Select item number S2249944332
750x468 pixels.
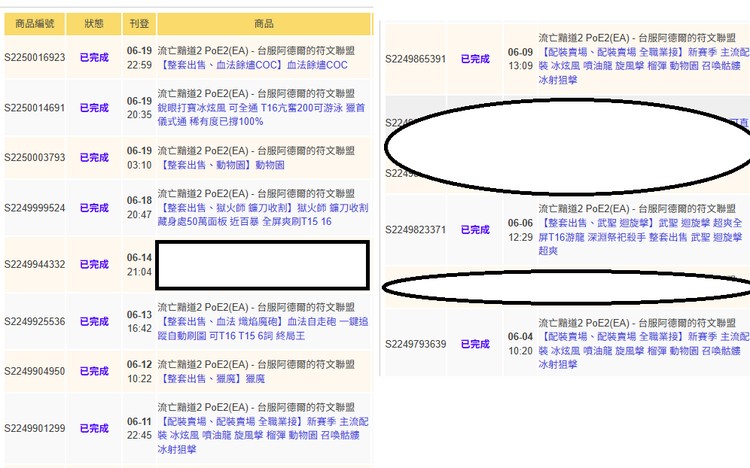[34, 264]
